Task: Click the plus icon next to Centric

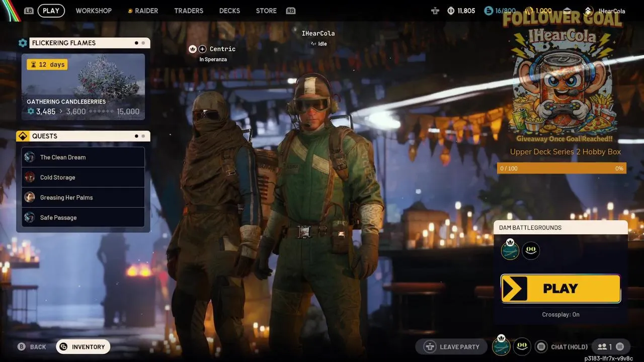Action: point(202,49)
